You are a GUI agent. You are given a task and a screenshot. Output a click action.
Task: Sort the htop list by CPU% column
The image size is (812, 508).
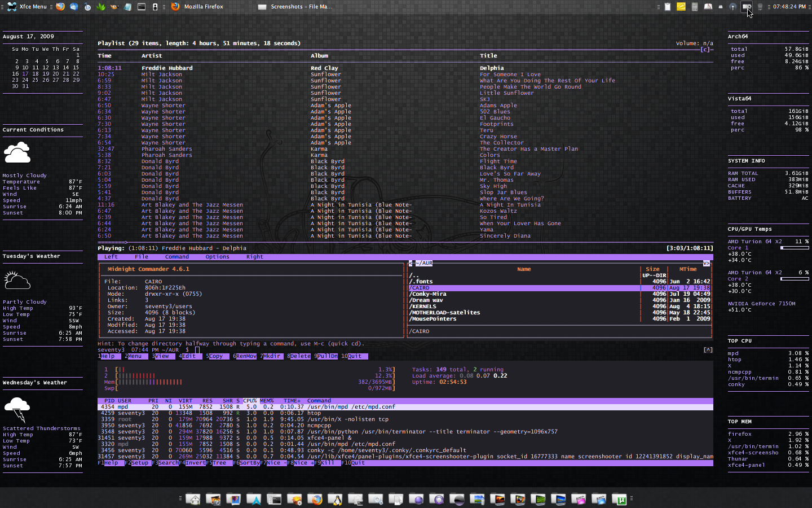coord(250,401)
